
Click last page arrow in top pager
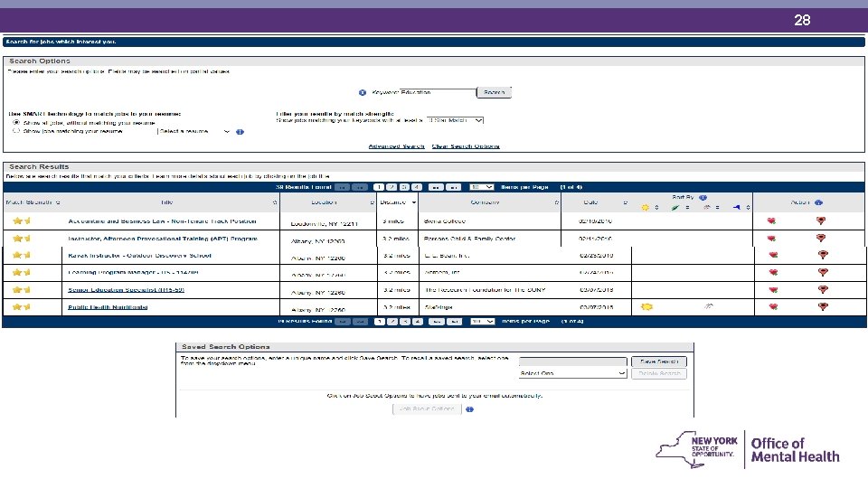(453, 188)
